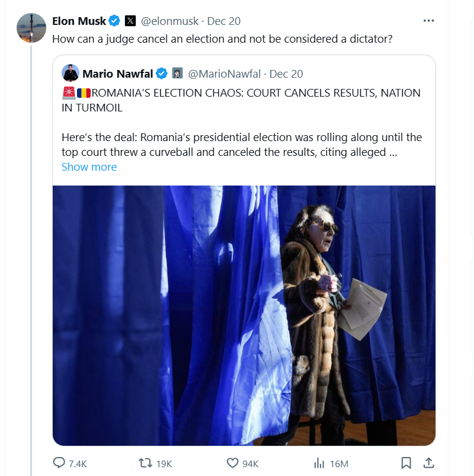Expand quoted tweet with Show more
Image resolution: width=474 pixels, height=476 pixels.
pos(89,167)
